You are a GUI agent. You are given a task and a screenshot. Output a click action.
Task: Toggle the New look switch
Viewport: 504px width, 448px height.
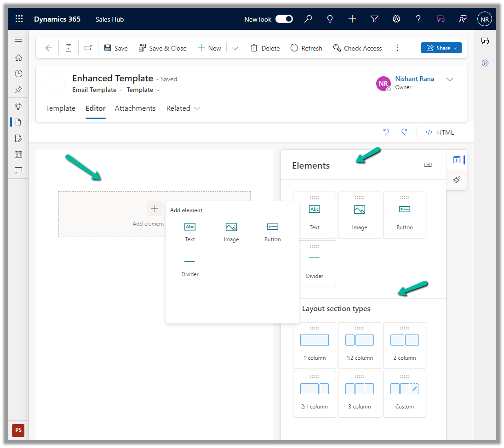[x=284, y=19]
